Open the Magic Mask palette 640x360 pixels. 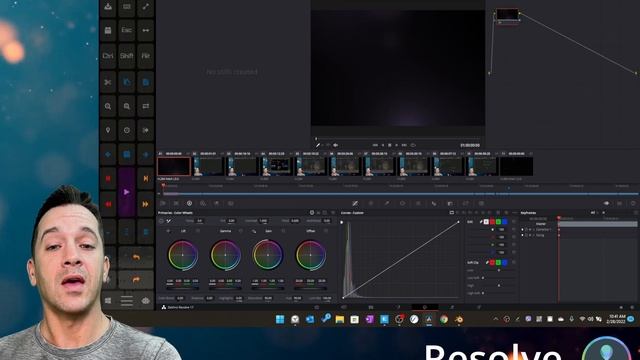pyautogui.click(x=433, y=203)
